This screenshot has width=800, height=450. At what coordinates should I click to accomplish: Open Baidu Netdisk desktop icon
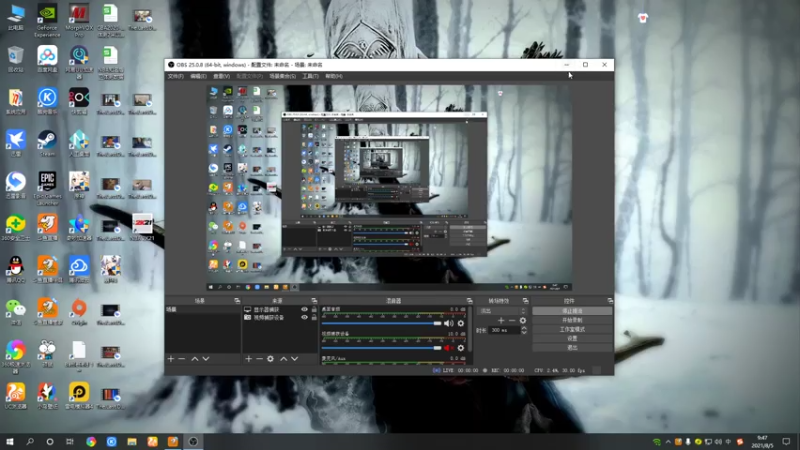click(47, 59)
